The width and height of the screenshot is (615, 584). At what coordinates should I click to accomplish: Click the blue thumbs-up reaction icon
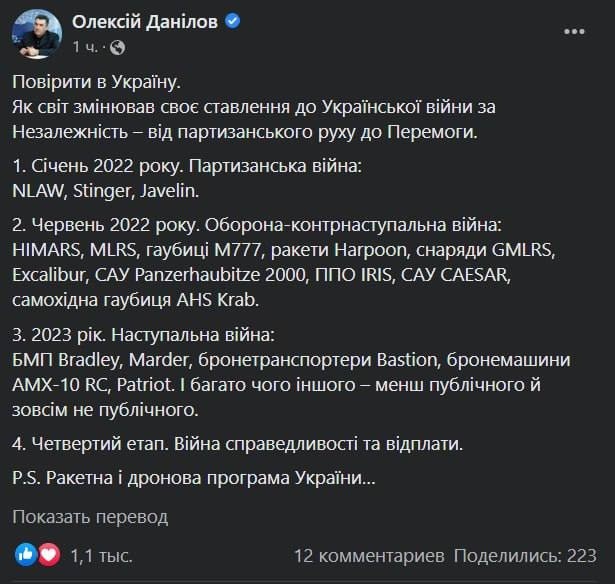pos(26,553)
